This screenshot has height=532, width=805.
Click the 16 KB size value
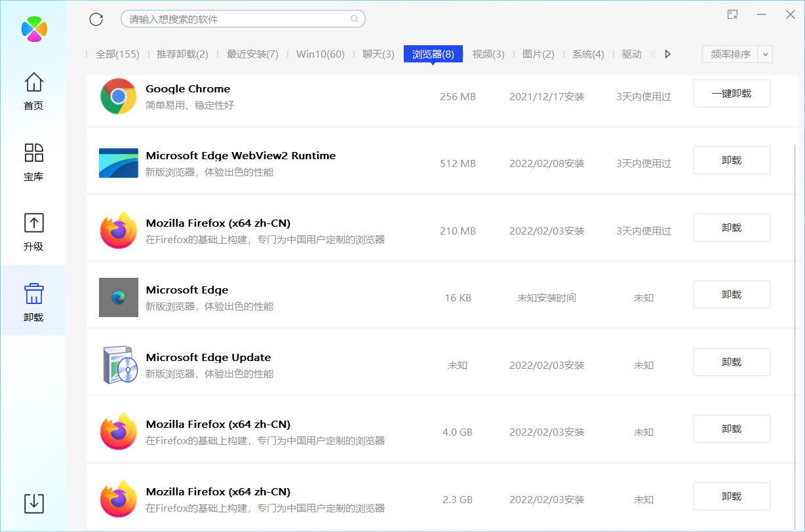(458, 298)
